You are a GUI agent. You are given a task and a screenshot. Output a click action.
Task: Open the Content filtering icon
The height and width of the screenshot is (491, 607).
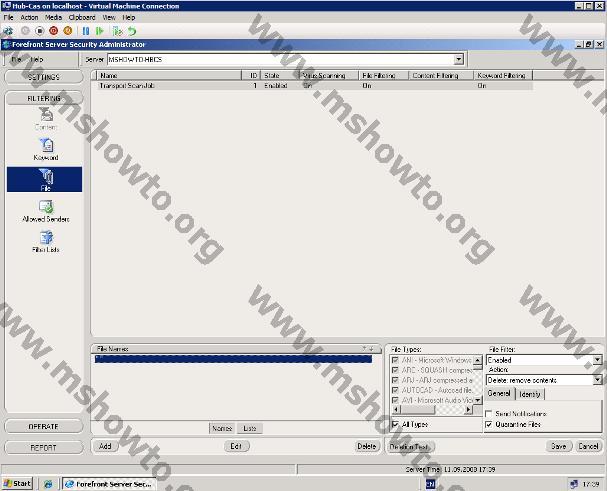tap(46, 116)
